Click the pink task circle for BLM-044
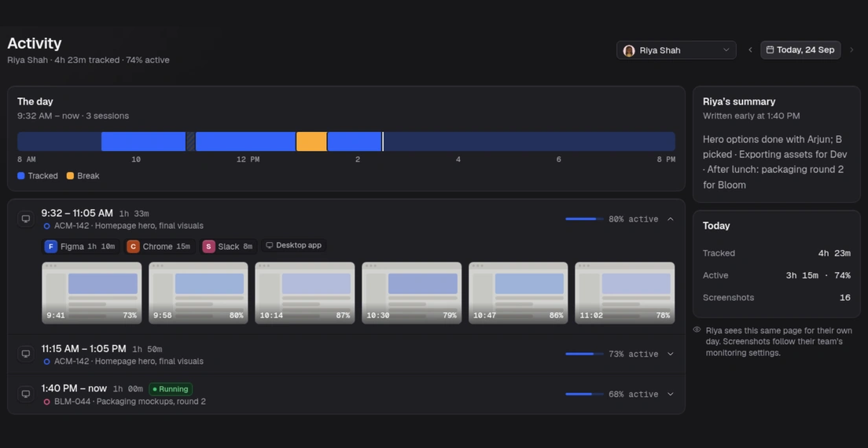 [46, 402]
